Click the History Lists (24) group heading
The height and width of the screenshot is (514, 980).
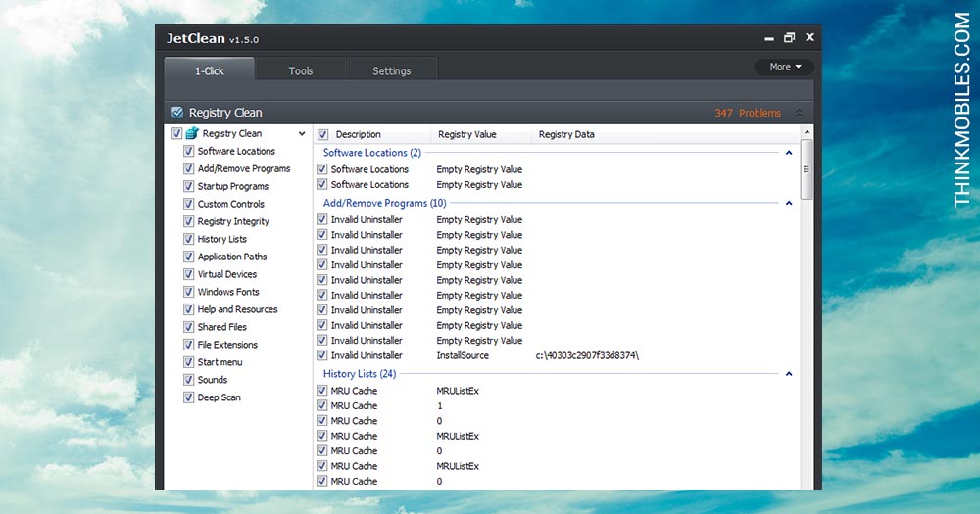click(360, 373)
